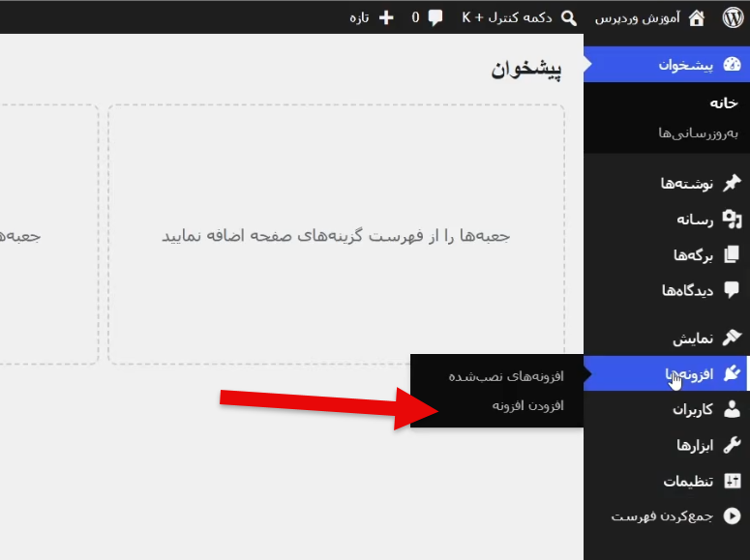Open the برگه‌ها pages menu
Viewport: 750px width, 560px height.
[x=667, y=254]
